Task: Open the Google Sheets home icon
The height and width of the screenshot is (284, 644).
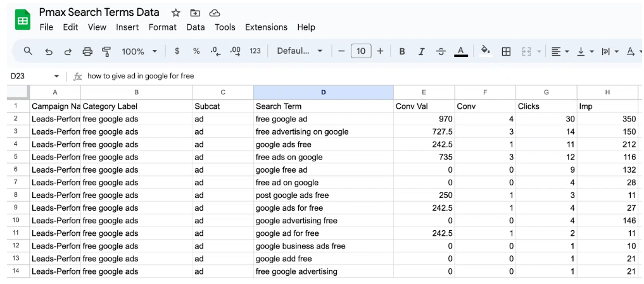Action: pyautogui.click(x=23, y=20)
